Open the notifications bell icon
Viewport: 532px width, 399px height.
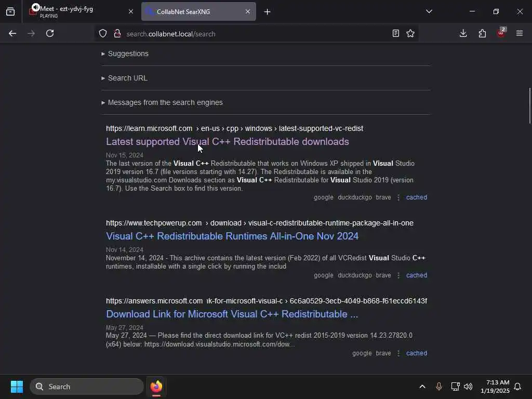tap(517, 387)
